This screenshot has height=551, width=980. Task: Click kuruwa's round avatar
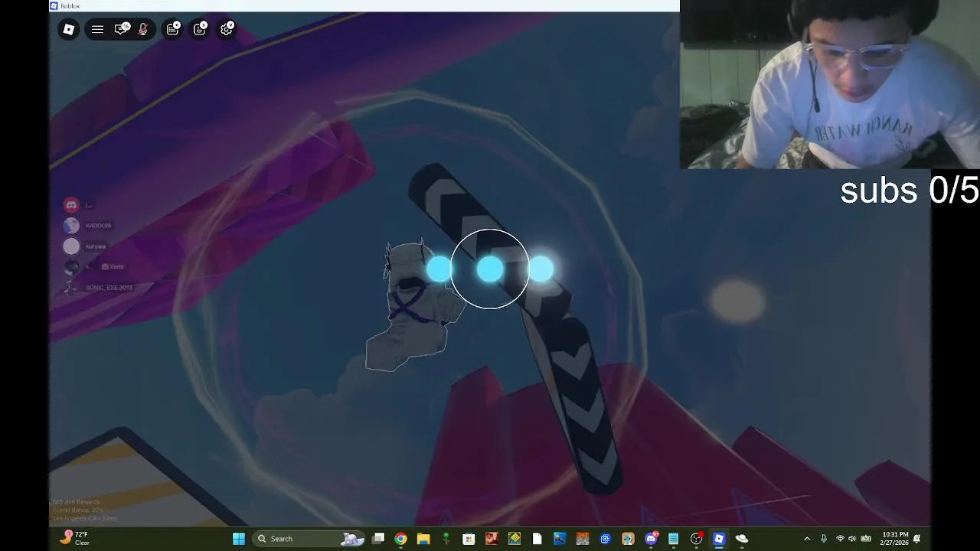(x=71, y=246)
